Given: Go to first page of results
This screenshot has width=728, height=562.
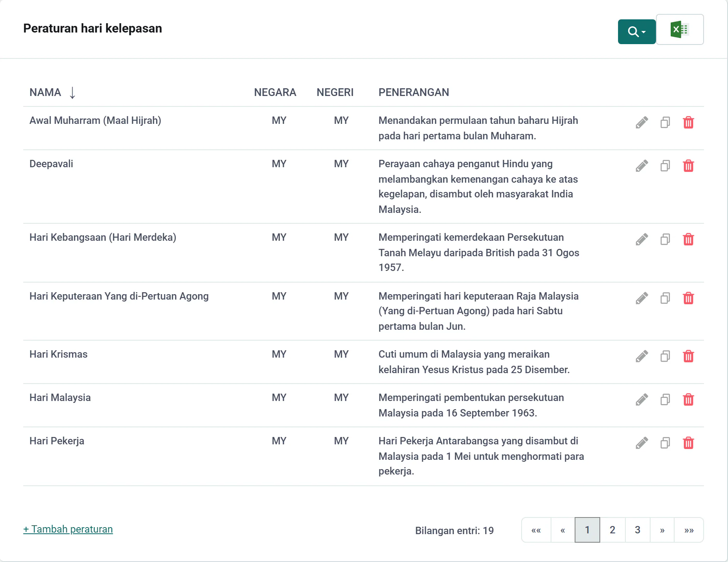Looking at the screenshot, I should pyautogui.click(x=536, y=530).
